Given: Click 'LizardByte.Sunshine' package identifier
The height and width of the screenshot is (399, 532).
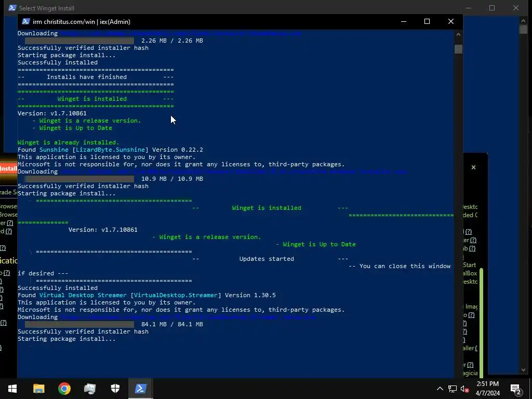Looking at the screenshot, I should point(110,150).
